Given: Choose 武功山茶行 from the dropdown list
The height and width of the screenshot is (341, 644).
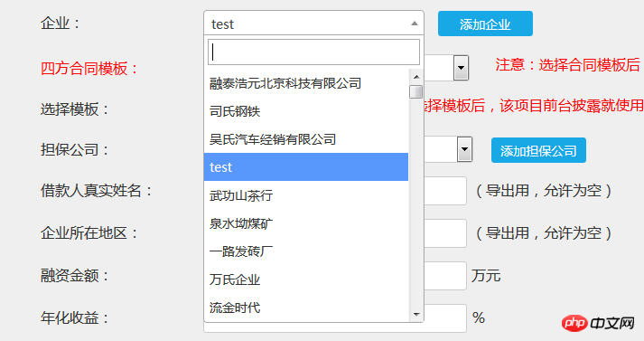Looking at the screenshot, I should [x=306, y=195].
